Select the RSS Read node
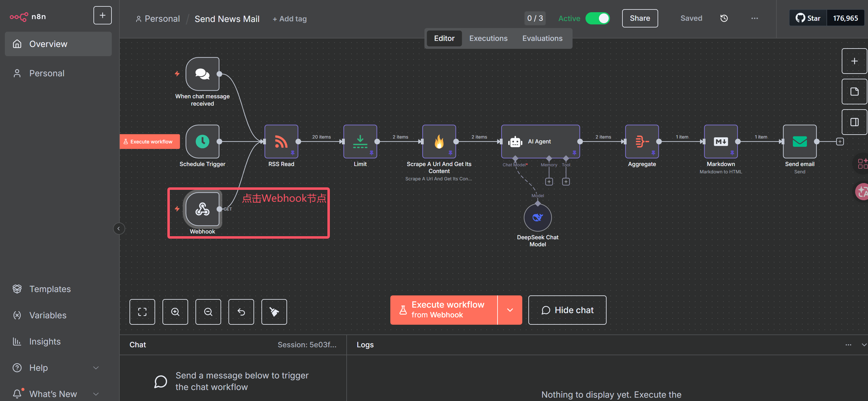The width and height of the screenshot is (868, 401). tap(281, 141)
